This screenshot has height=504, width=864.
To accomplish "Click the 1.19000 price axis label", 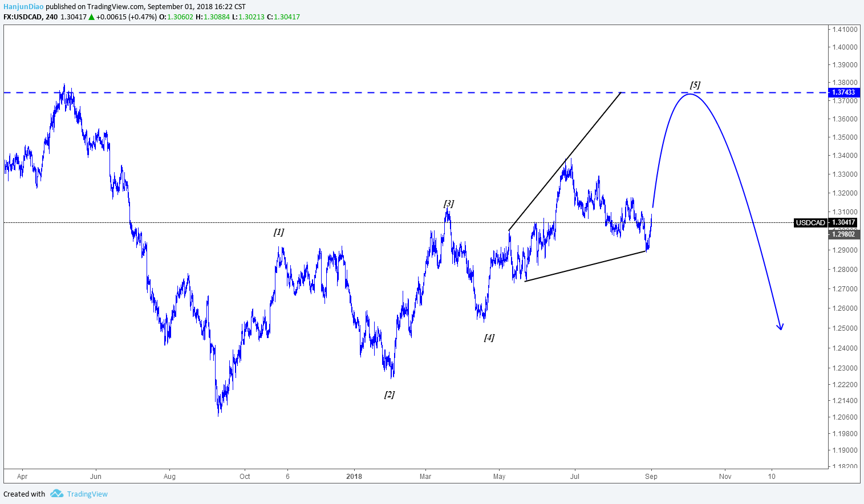I will click(x=845, y=450).
